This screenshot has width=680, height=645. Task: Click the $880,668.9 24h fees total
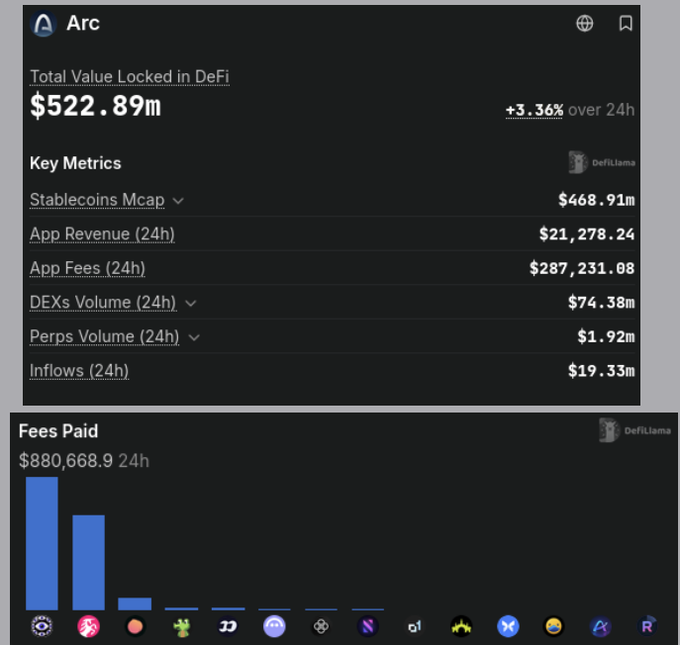click(84, 461)
